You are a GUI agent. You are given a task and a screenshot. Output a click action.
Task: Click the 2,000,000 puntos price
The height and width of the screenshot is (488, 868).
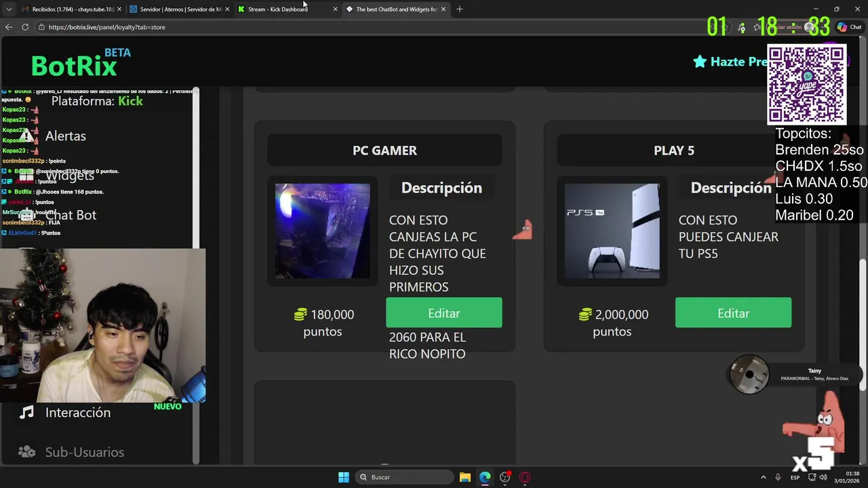coord(612,323)
